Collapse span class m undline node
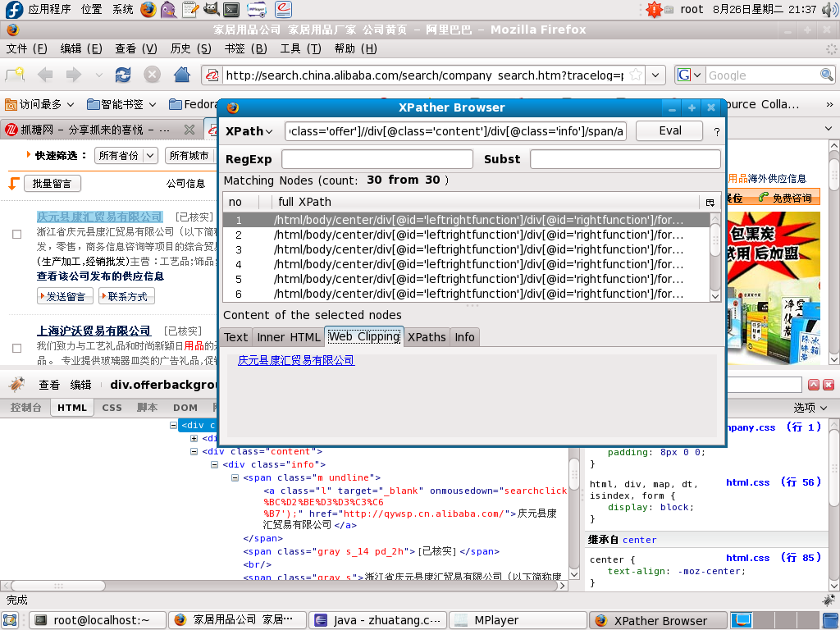840x630 pixels. [235, 478]
